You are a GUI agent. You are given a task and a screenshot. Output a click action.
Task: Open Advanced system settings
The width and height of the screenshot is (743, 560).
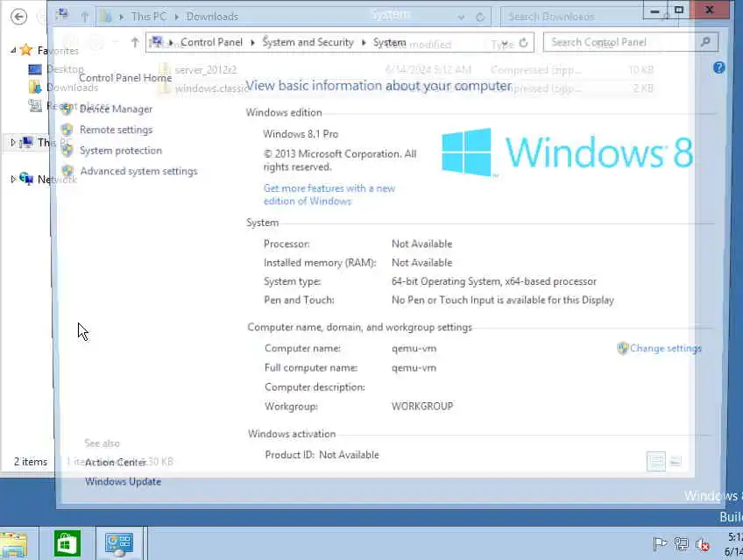(x=138, y=171)
